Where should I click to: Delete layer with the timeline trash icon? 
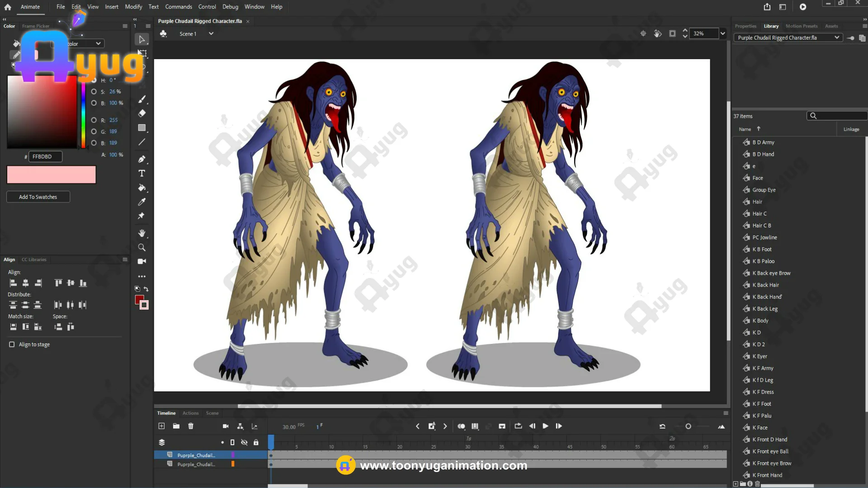click(191, 426)
